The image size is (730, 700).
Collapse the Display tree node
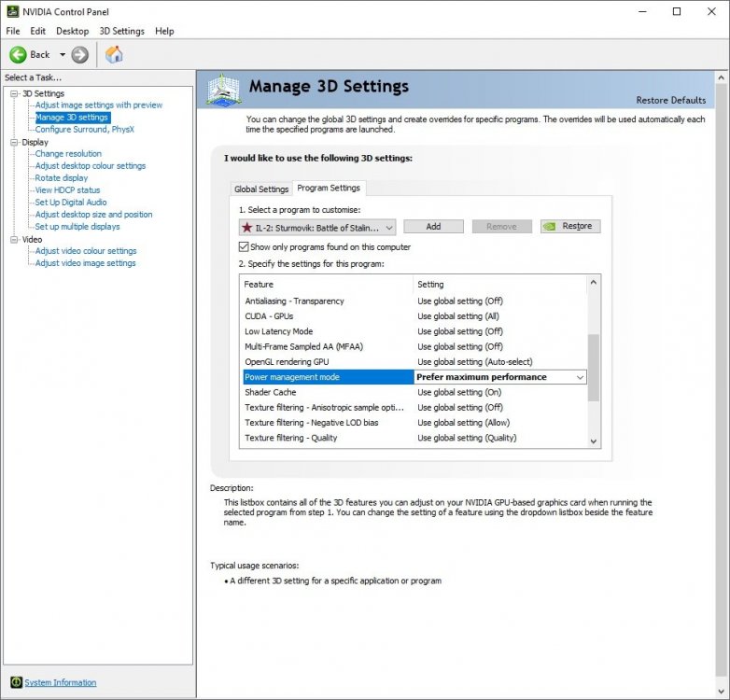click(14, 142)
